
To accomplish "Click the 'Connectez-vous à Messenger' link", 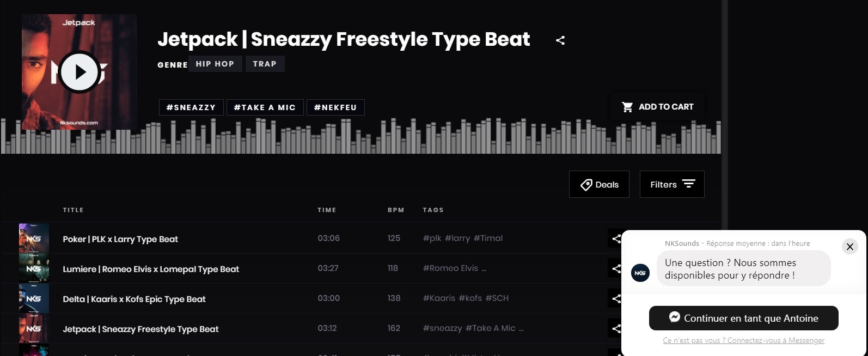I will tap(775, 341).
